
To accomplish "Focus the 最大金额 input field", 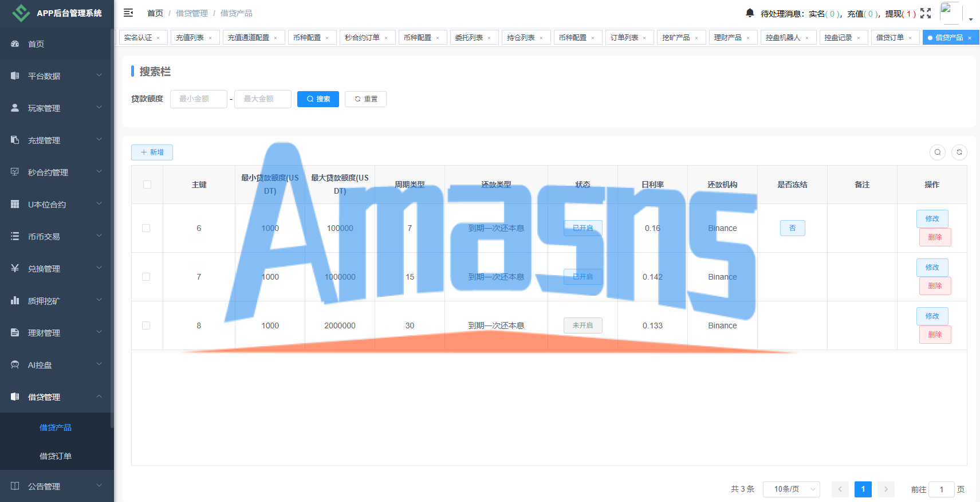I will (263, 99).
